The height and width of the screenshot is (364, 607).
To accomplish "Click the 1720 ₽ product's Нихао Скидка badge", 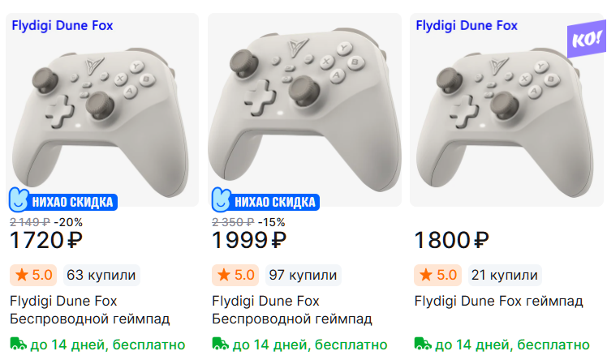I will [x=62, y=200].
